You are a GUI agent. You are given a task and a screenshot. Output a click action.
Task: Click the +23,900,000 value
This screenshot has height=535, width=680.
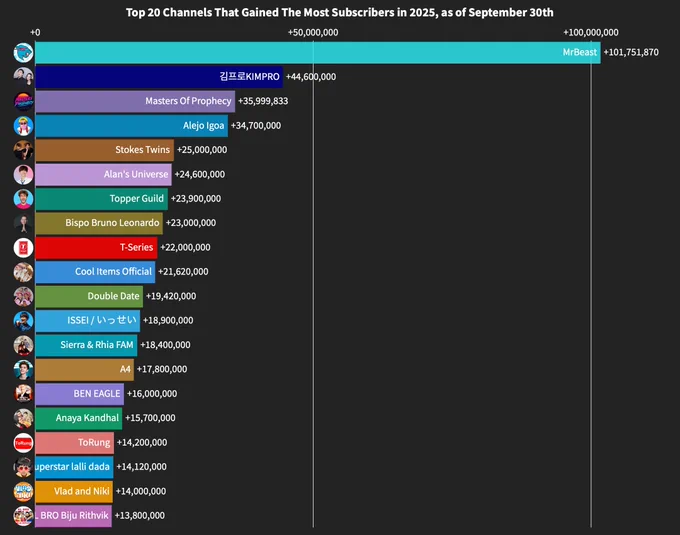point(196,199)
